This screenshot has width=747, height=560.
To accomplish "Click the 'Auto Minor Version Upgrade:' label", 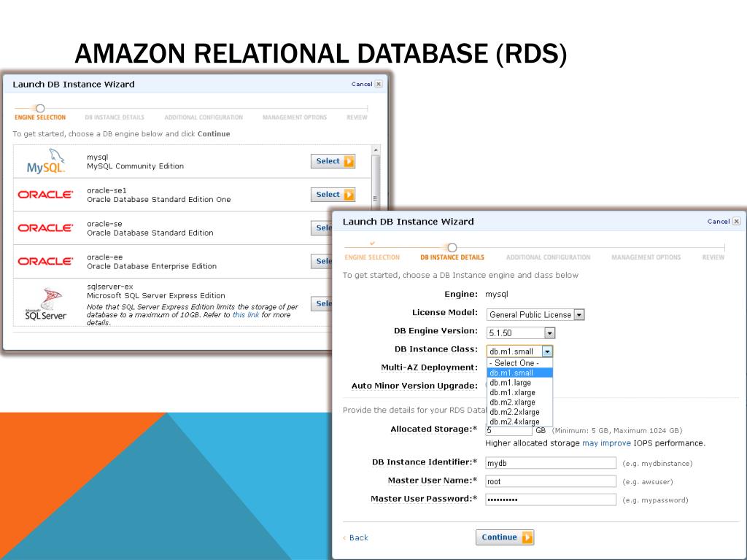I will tap(414, 386).
